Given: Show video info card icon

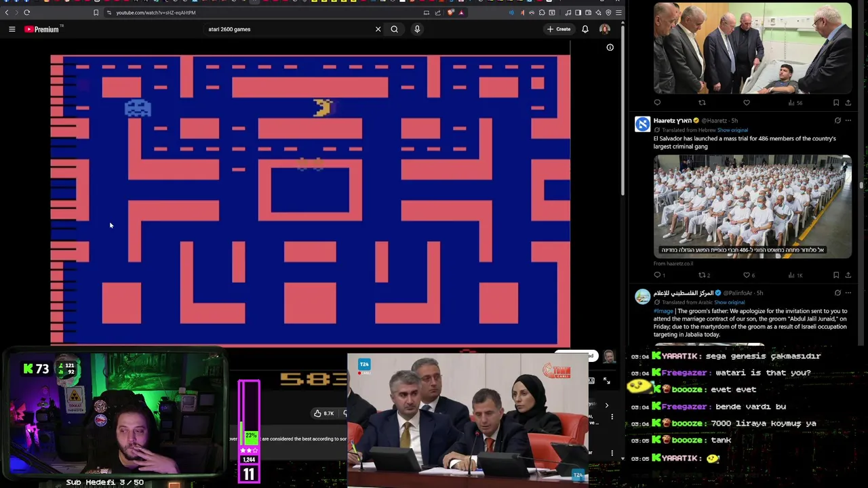Looking at the screenshot, I should coord(610,47).
